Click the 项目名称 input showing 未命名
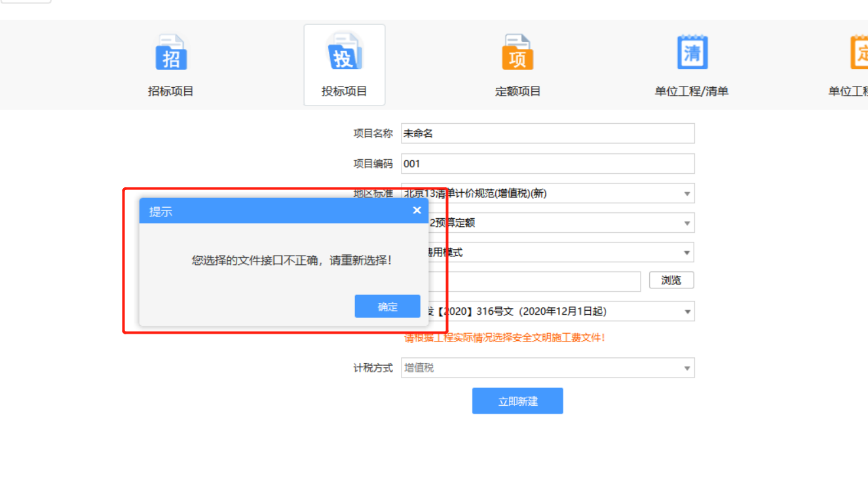 pos(547,133)
